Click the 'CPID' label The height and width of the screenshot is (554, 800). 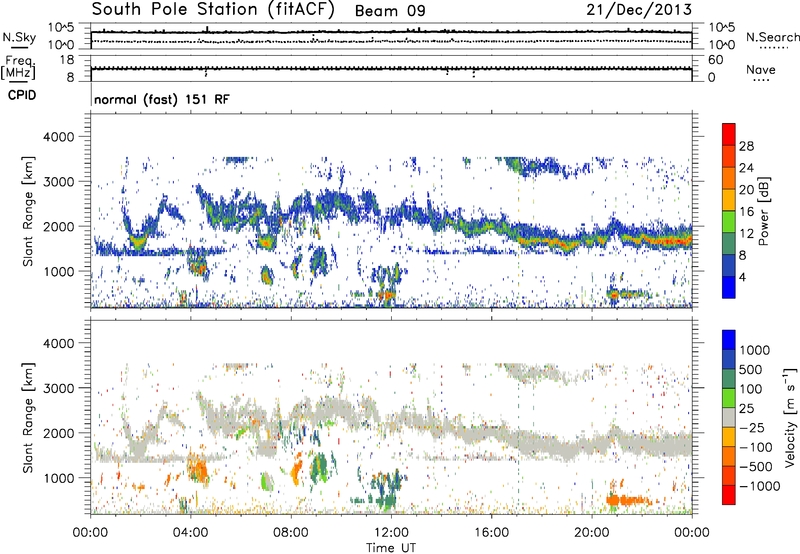[x=21, y=95]
